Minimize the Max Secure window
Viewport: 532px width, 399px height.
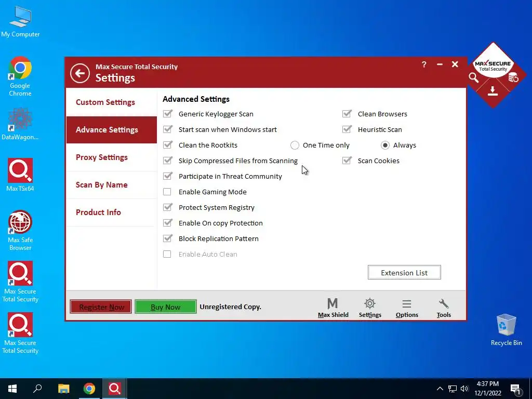(x=440, y=64)
